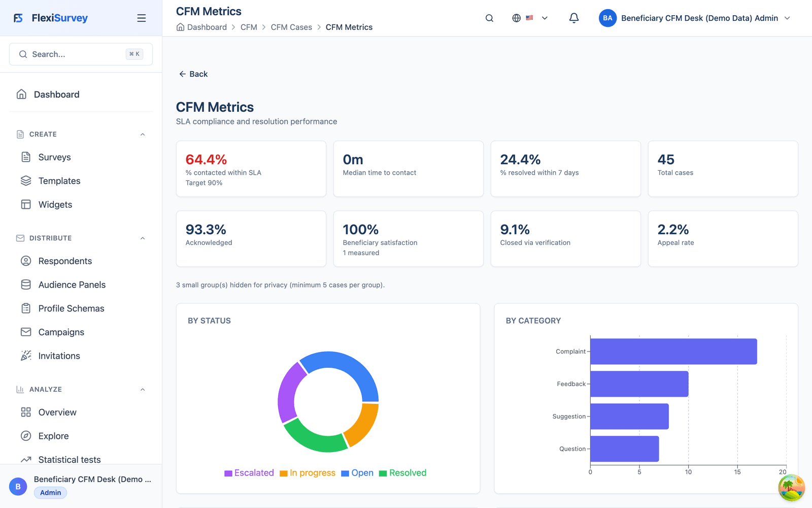Go to CFM Cases breadcrumb link
Image resolution: width=812 pixels, height=508 pixels.
coord(291,27)
